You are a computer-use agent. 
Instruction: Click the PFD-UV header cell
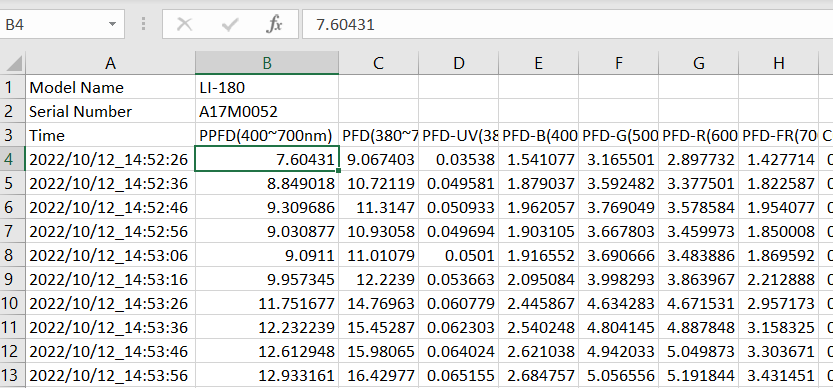[x=458, y=135]
